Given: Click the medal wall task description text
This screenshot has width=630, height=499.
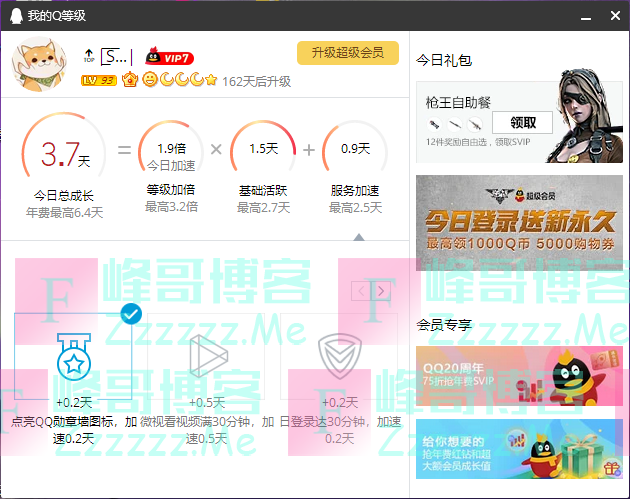Looking at the screenshot, I should 74,430.
